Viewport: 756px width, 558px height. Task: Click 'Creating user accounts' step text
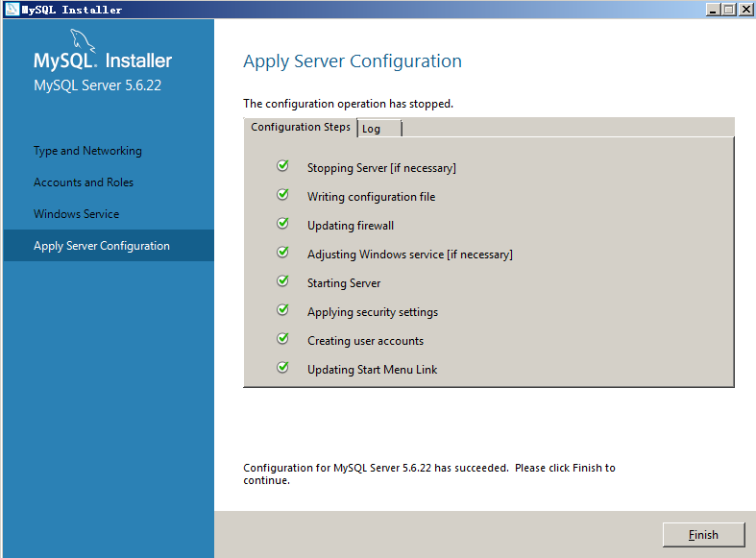pos(365,341)
